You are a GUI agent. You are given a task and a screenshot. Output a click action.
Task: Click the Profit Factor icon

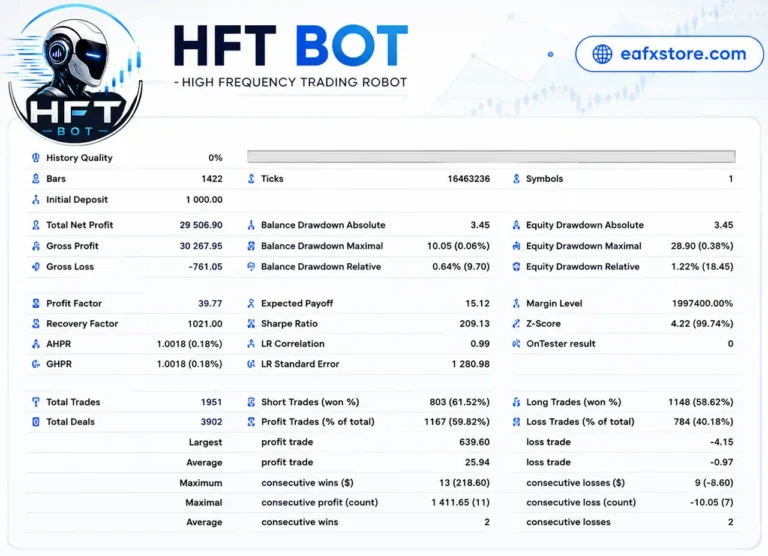tap(36, 303)
